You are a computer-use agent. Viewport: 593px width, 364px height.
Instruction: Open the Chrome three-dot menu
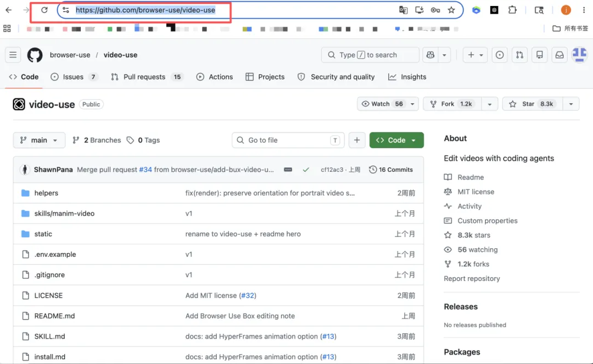(584, 10)
